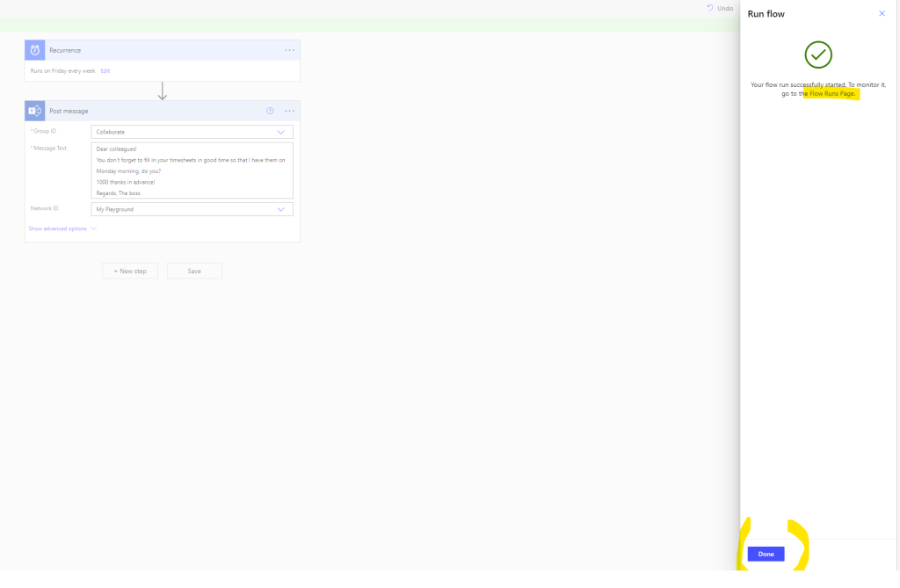Collapse the Recurrence card via its title

pyautogui.click(x=65, y=50)
